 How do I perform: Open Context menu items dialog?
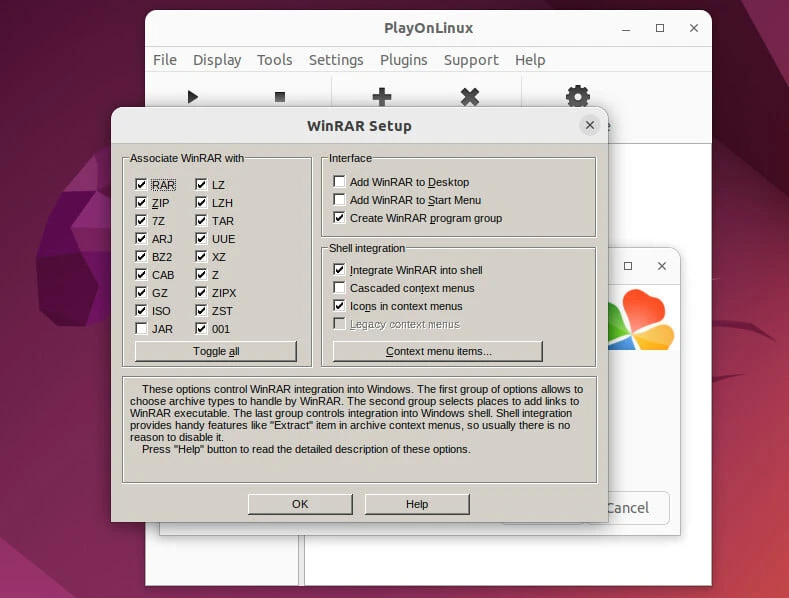click(x=438, y=352)
